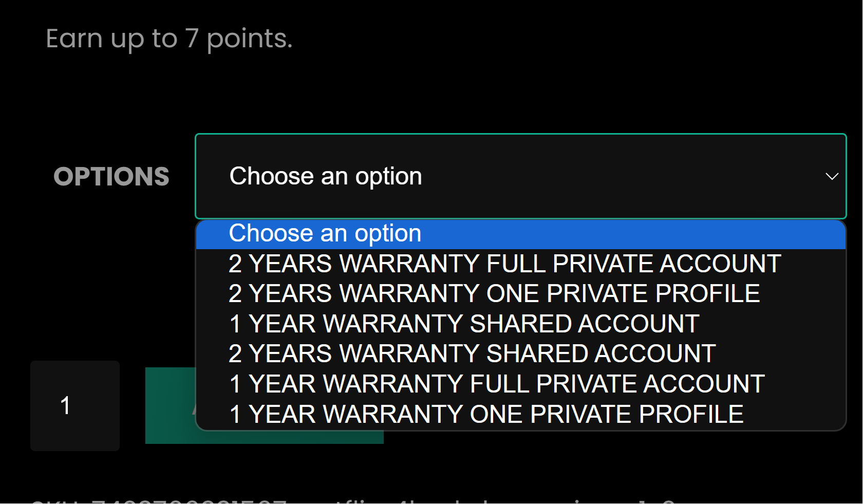The image size is (863, 504).
Task: Click the dropdown chevron arrow icon
Action: [832, 176]
